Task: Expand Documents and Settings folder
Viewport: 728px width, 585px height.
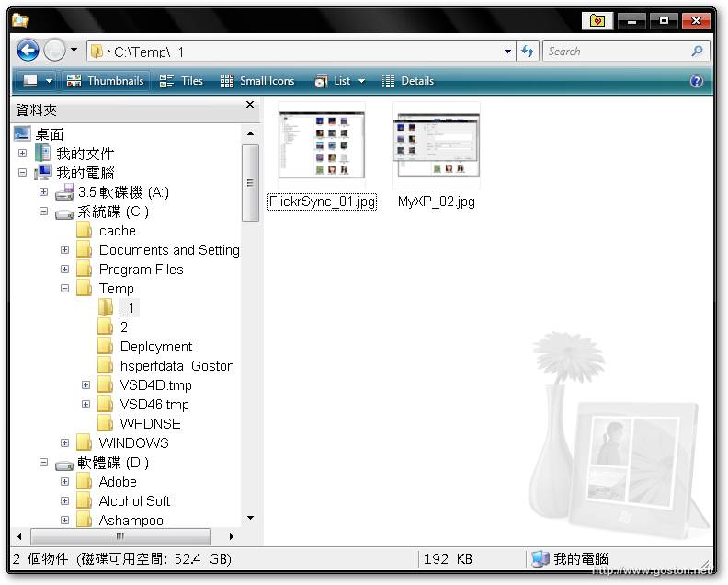Action: click(65, 249)
